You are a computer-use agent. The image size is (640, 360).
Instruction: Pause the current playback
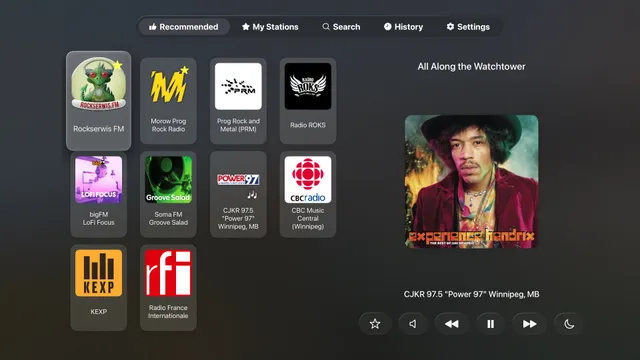click(x=490, y=324)
